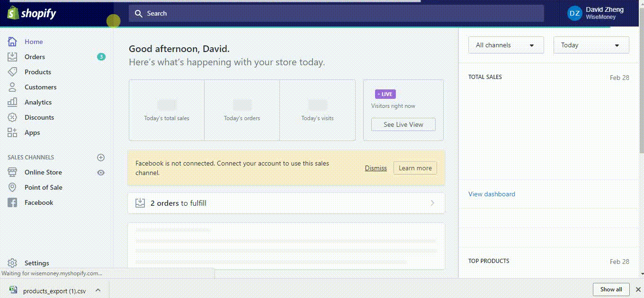
Task: Click the Discounts badge icon
Action: click(12, 117)
